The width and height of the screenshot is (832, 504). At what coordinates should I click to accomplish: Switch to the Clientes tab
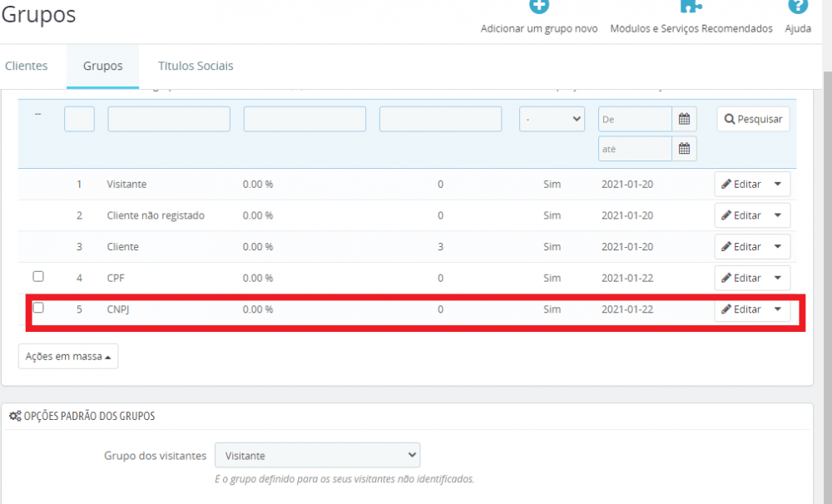tap(26, 66)
